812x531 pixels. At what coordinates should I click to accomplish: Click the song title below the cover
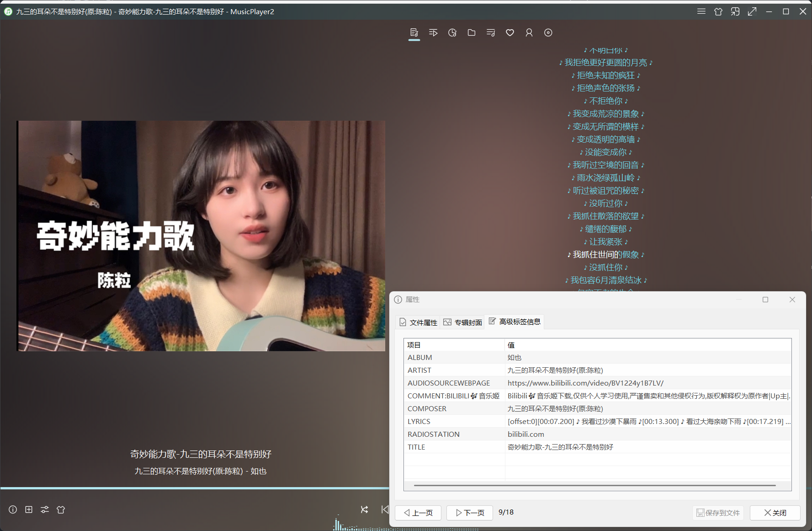pos(201,454)
